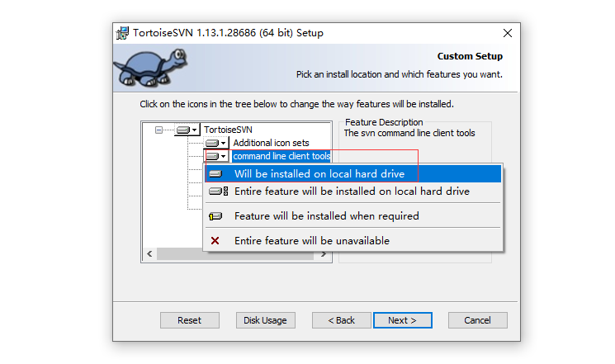Click the highlighted local hard drive icon

point(215,174)
